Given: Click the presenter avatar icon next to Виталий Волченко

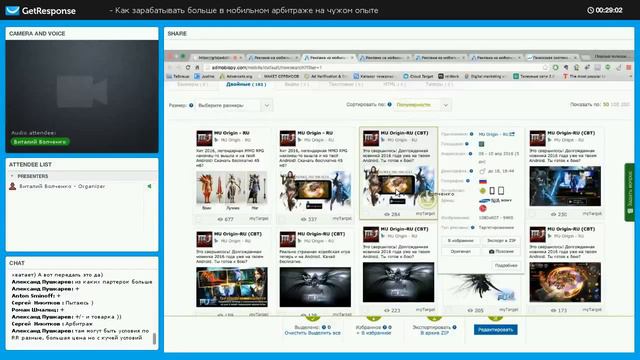Looking at the screenshot, I should 13,186.
